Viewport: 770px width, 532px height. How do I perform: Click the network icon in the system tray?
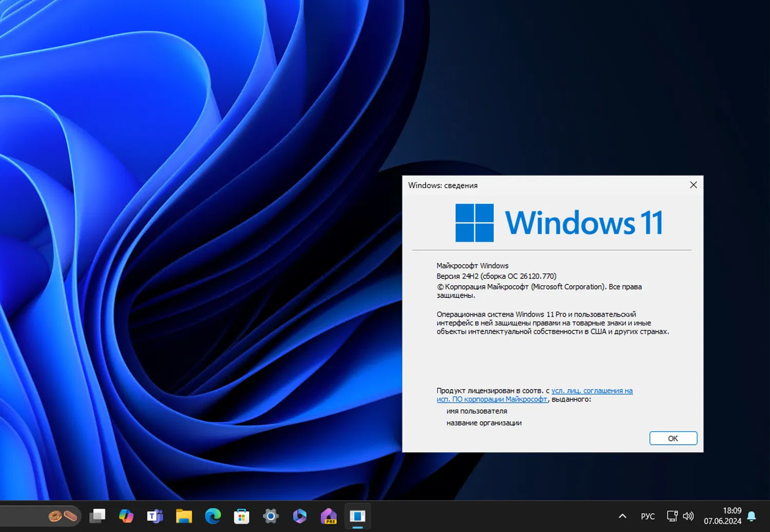click(672, 516)
